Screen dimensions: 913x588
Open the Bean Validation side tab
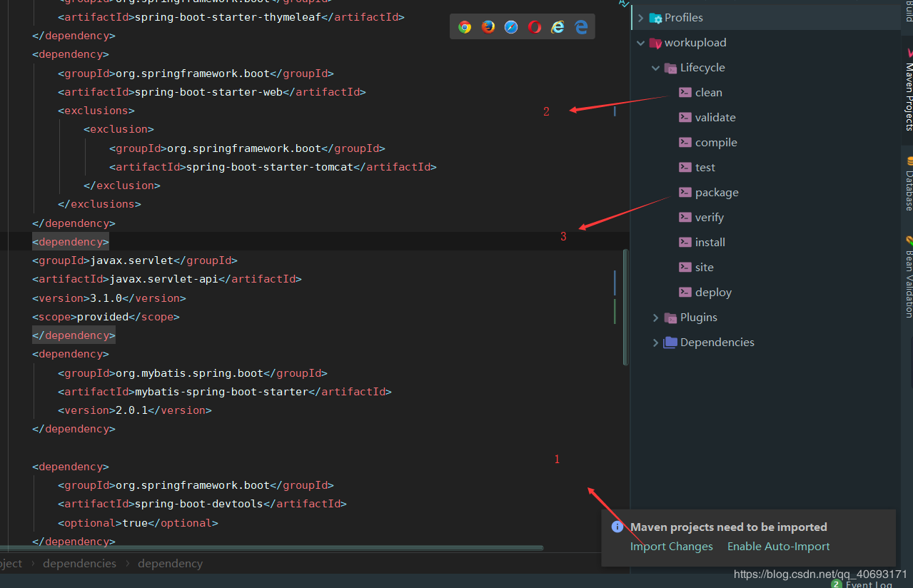(908, 277)
